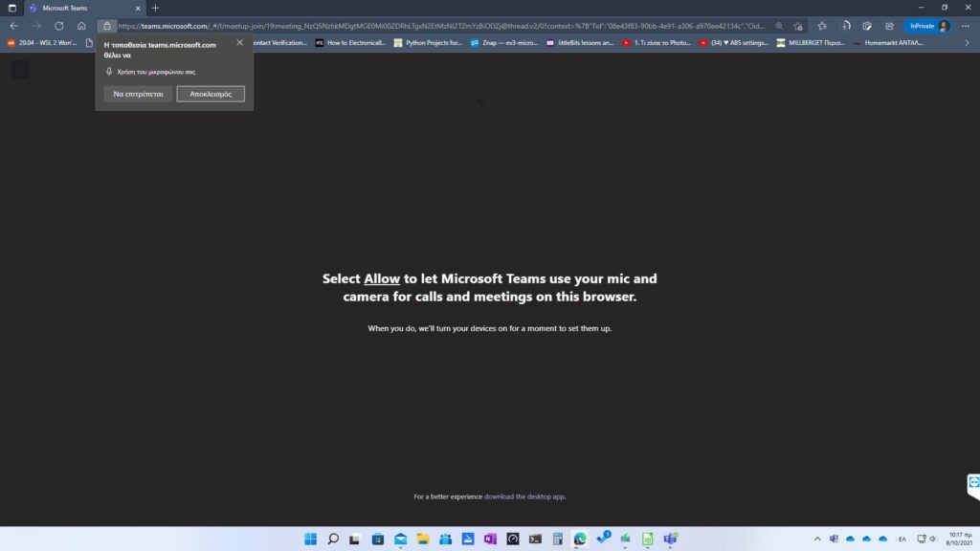Close the Microsoft Teams tab
The width and height of the screenshot is (980, 551).
[138, 8]
